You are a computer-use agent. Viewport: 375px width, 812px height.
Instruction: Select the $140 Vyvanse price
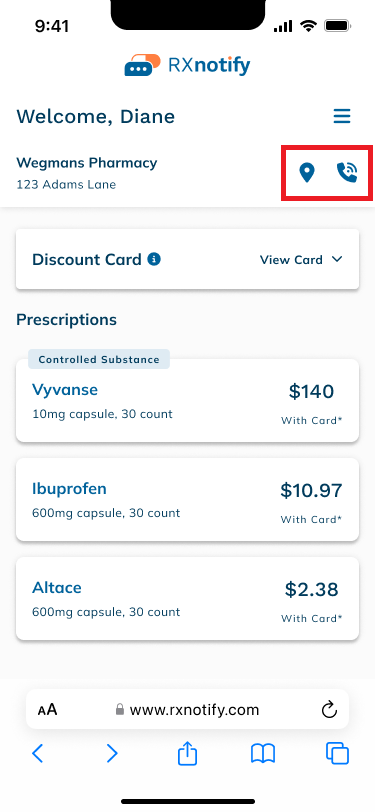pyautogui.click(x=311, y=392)
